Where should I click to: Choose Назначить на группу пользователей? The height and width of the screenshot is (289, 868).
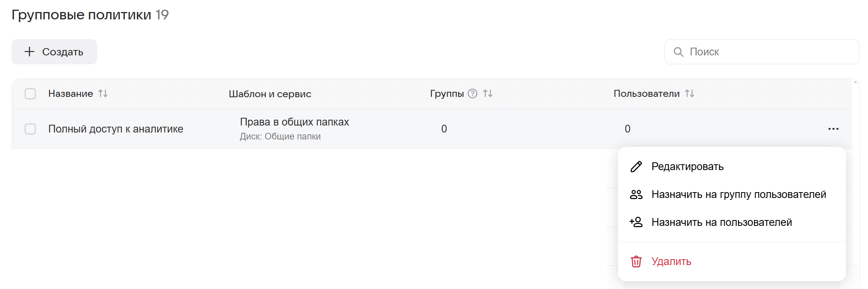pos(738,194)
